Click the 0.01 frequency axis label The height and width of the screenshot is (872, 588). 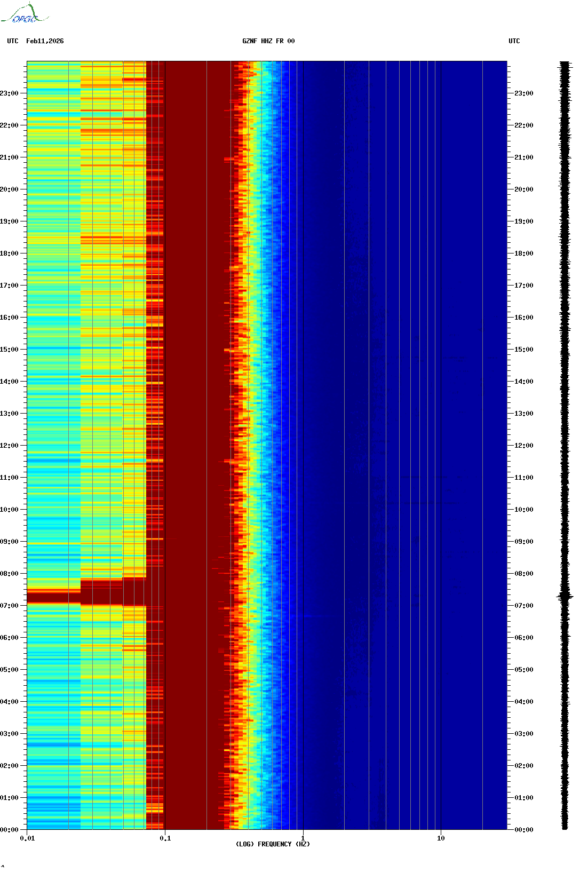tap(27, 838)
